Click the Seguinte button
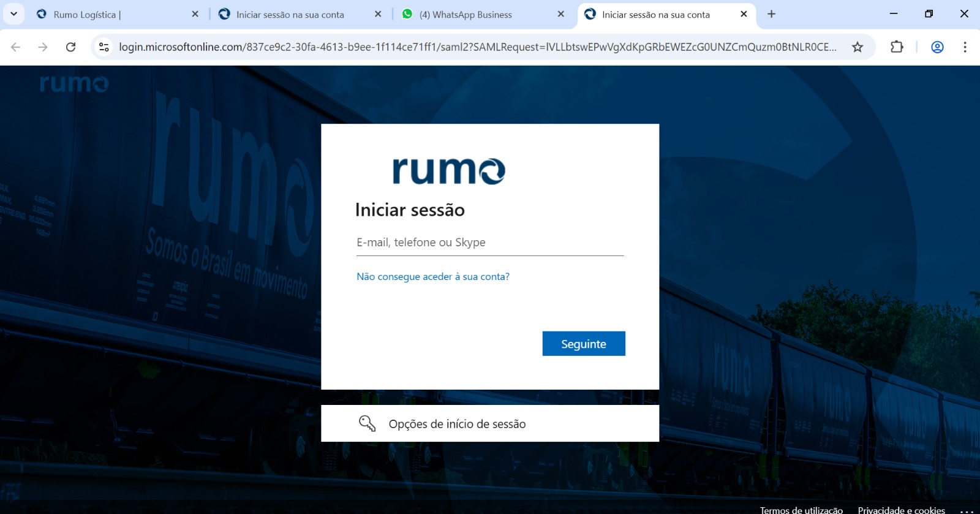 (x=584, y=344)
